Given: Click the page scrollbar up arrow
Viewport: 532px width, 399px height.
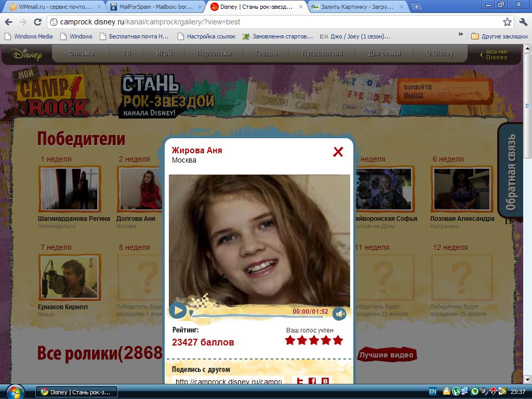Looking at the screenshot, I should point(528,48).
